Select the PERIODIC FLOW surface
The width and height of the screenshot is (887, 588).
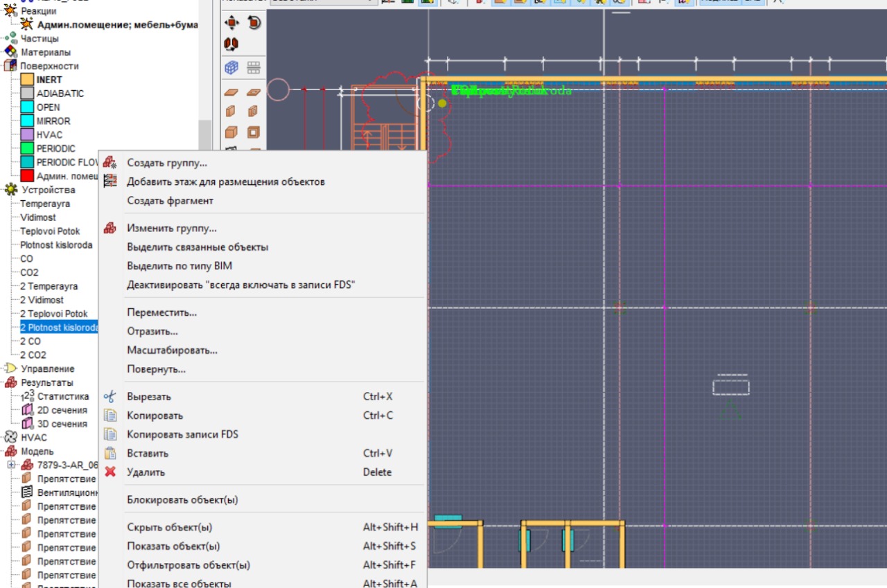click(68, 162)
